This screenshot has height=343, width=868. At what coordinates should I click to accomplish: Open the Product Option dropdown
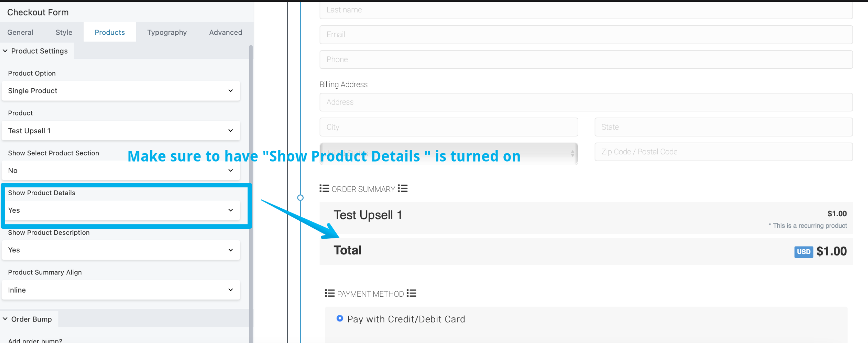(121, 91)
